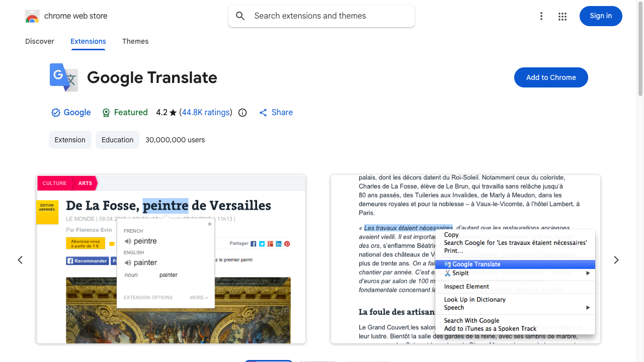
Task: Click the Education category chip
Action: (117, 140)
